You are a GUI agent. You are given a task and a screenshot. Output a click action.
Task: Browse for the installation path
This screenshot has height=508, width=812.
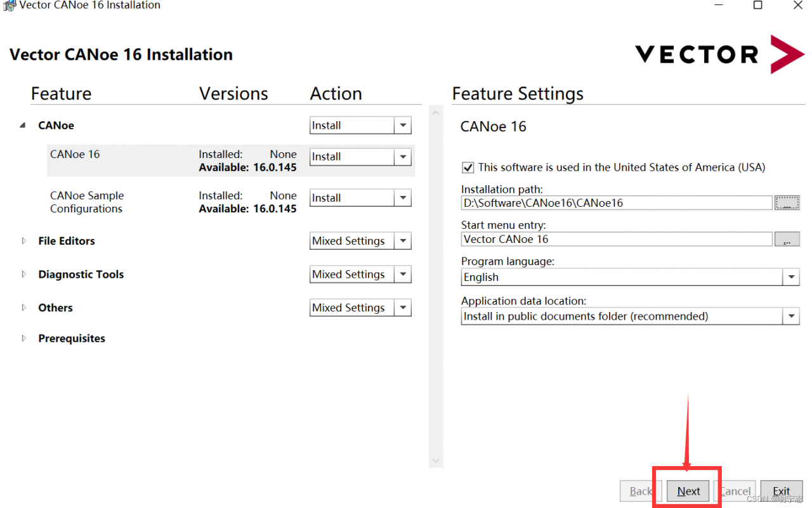[787, 203]
